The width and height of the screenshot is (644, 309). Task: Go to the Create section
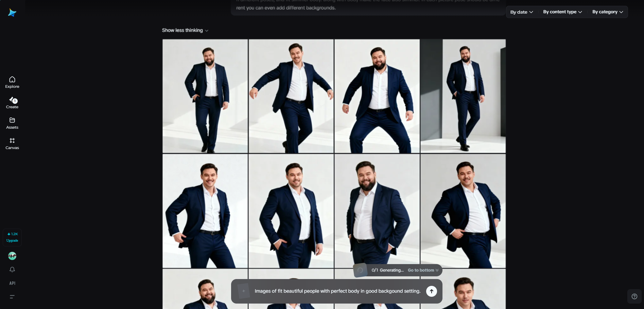click(12, 103)
